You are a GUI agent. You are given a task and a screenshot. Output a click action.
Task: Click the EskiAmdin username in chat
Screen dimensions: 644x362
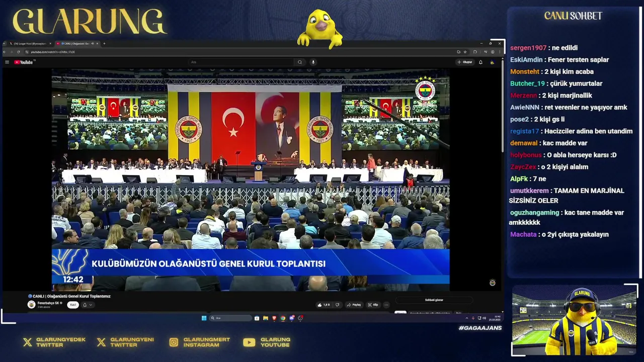(x=526, y=60)
